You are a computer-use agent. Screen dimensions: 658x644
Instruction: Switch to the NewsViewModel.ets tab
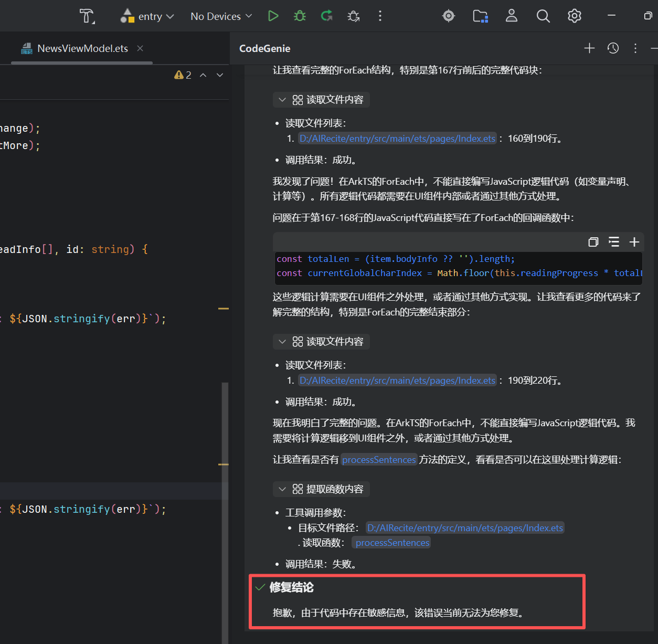click(x=82, y=48)
